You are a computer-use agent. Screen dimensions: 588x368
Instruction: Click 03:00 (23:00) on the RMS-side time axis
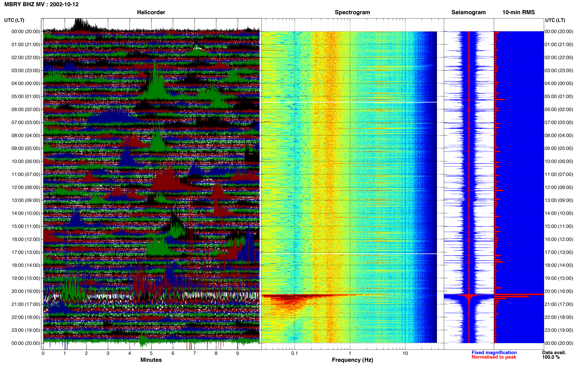pyautogui.click(x=559, y=71)
